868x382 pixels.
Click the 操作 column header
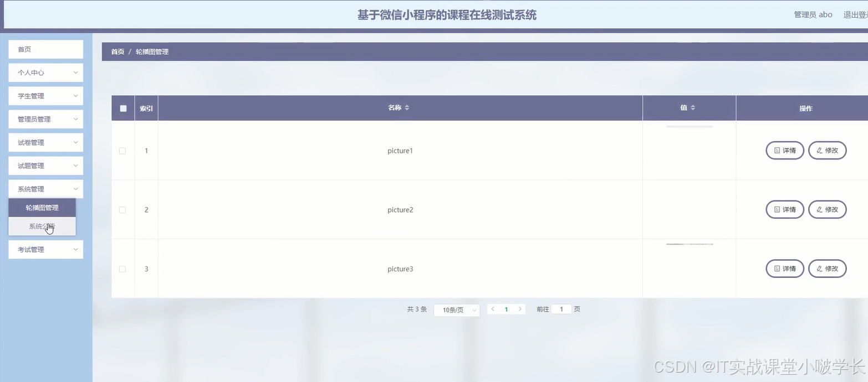pos(806,109)
